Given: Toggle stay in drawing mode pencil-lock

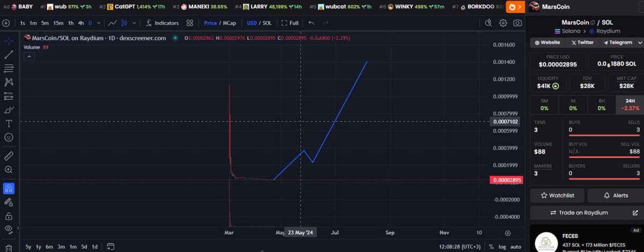Looking at the screenshot, I should point(9,202).
